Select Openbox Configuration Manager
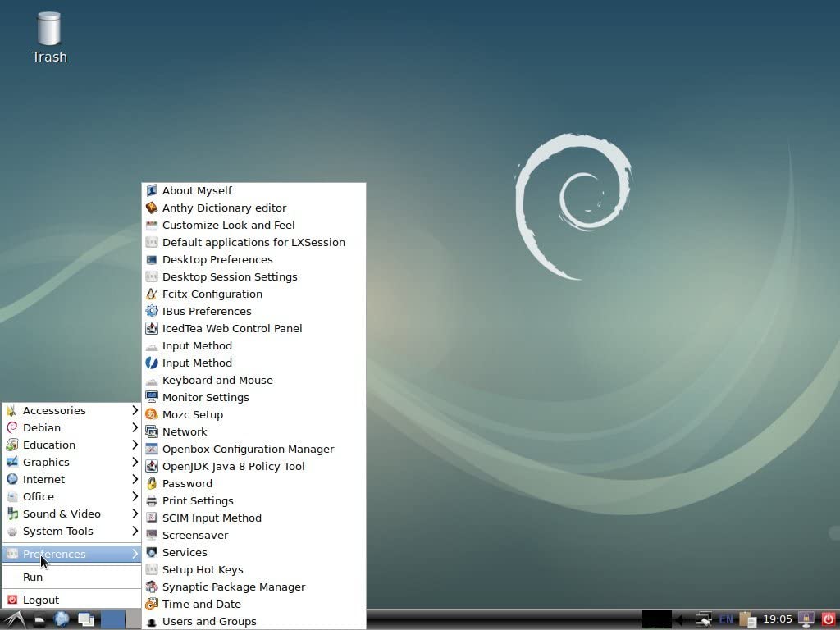The height and width of the screenshot is (630, 840). tap(248, 449)
